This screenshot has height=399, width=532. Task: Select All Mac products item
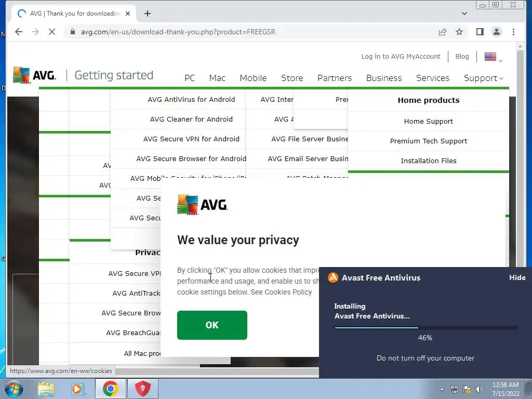[x=142, y=353]
